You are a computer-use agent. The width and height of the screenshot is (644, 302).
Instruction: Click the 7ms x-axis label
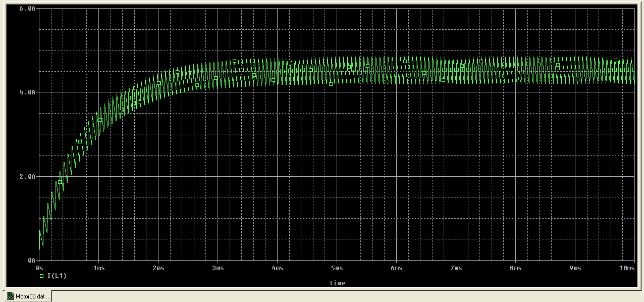click(x=456, y=268)
